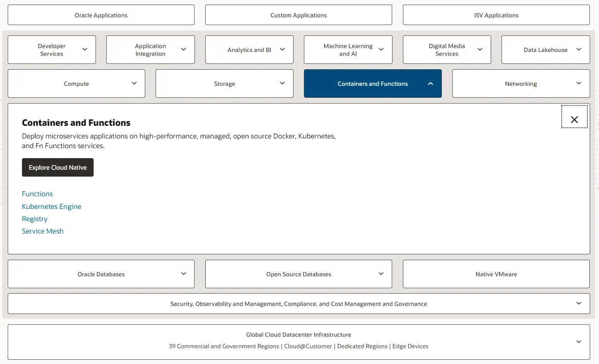Expand the Networking section

point(521,83)
